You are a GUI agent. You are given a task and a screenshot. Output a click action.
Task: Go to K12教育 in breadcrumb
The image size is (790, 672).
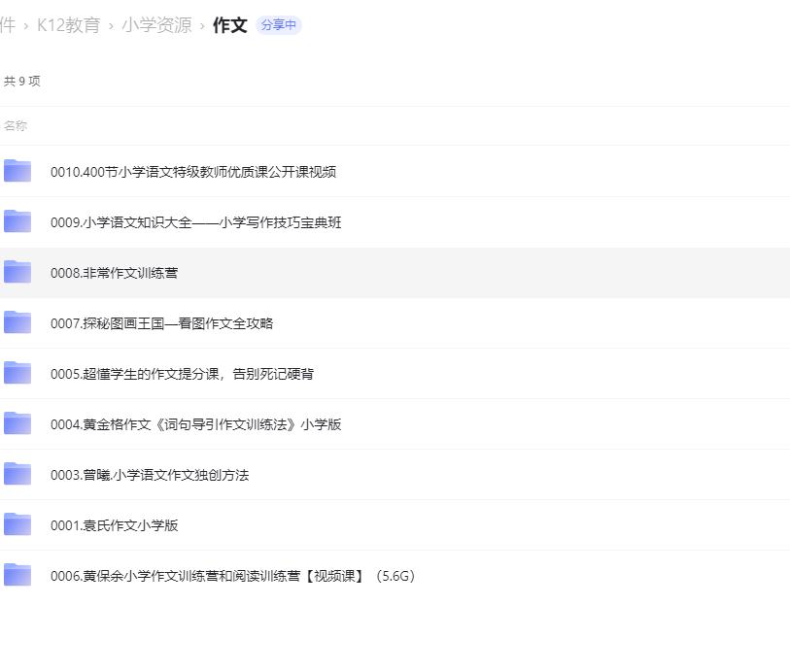(x=69, y=25)
